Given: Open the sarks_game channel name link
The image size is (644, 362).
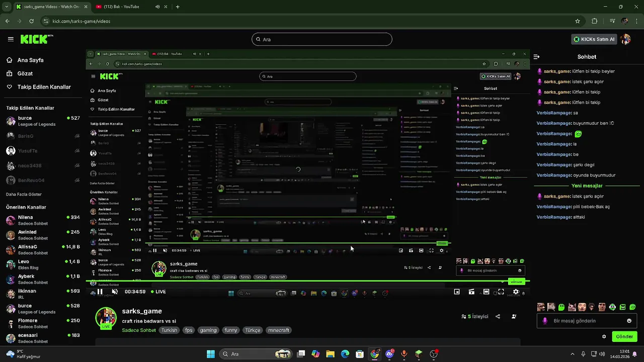Looking at the screenshot, I should coord(142,311).
